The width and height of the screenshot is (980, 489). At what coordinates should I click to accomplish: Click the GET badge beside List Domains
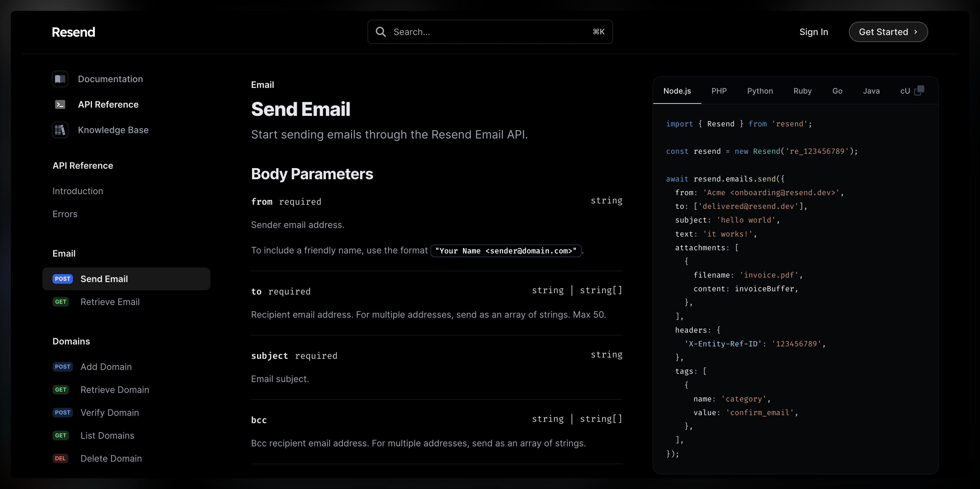[x=60, y=435]
